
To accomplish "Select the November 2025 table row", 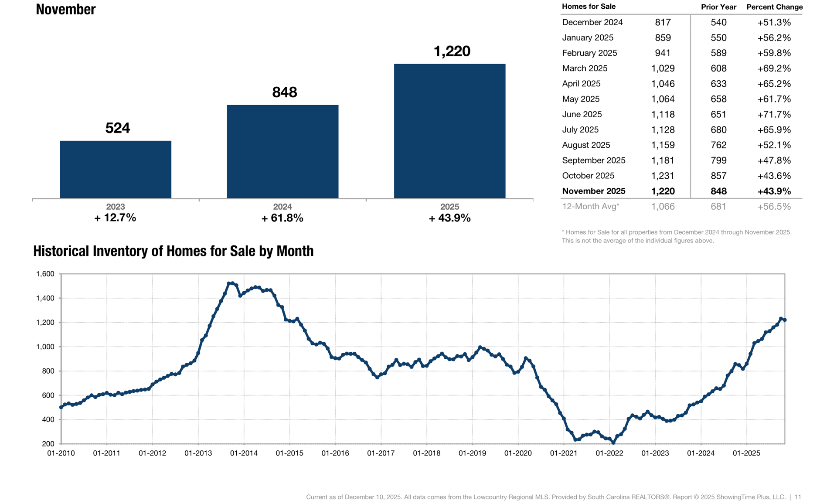I will click(593, 191).
